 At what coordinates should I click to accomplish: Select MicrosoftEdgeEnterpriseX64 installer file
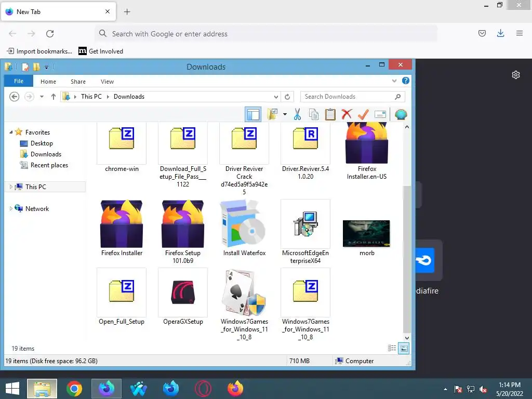[305, 232]
